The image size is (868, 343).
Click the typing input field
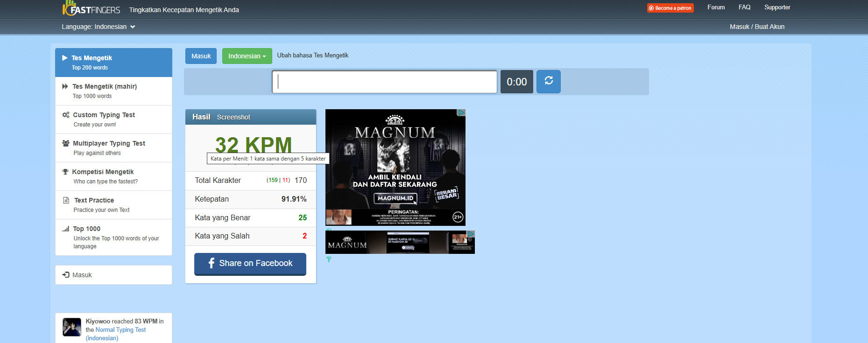[x=385, y=82]
